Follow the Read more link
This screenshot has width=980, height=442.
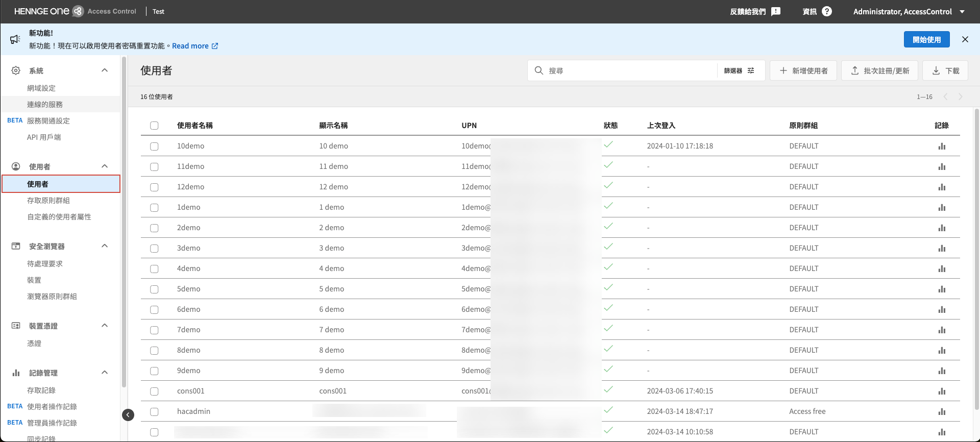point(195,46)
